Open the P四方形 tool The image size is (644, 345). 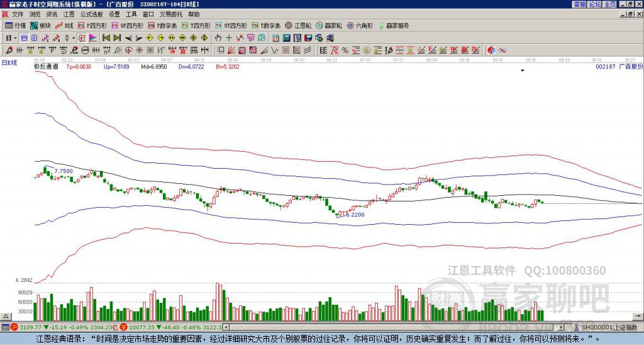coord(92,25)
